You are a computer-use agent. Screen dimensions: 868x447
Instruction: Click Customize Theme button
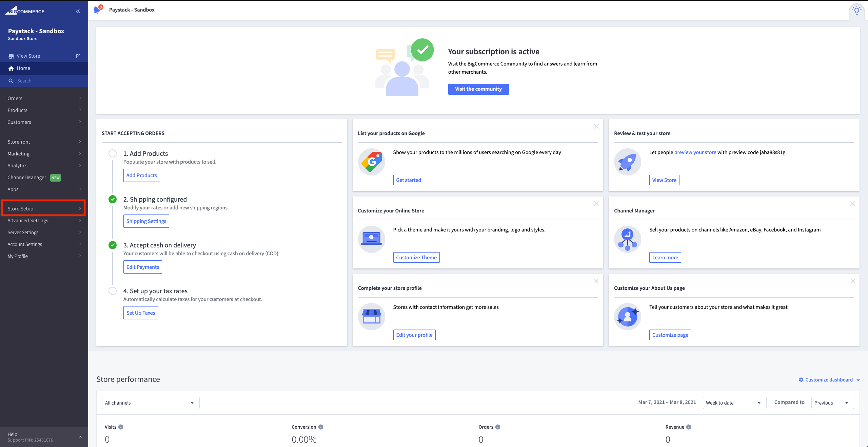pyautogui.click(x=416, y=258)
